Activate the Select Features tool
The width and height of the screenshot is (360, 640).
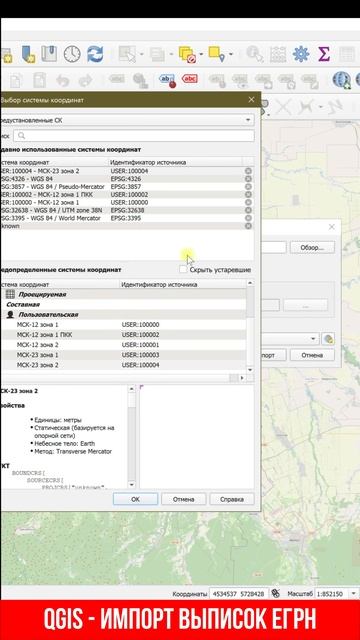click(x=127, y=54)
